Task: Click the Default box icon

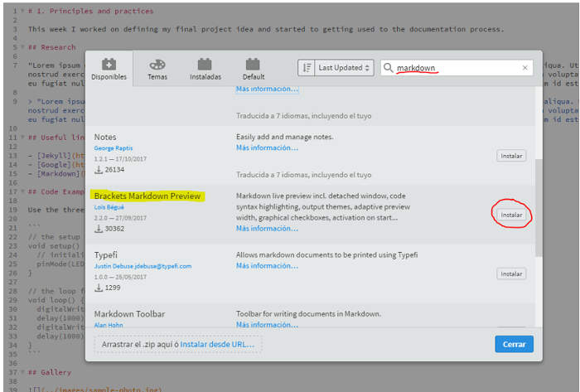Action: click(x=253, y=65)
